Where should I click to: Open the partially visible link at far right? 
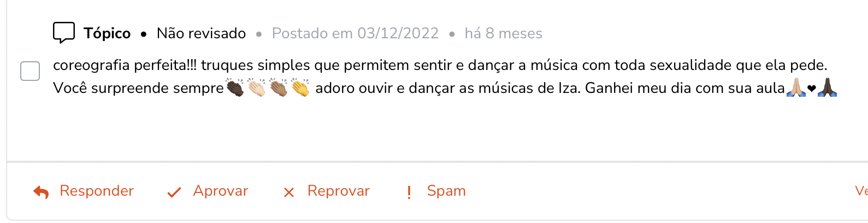(x=861, y=191)
